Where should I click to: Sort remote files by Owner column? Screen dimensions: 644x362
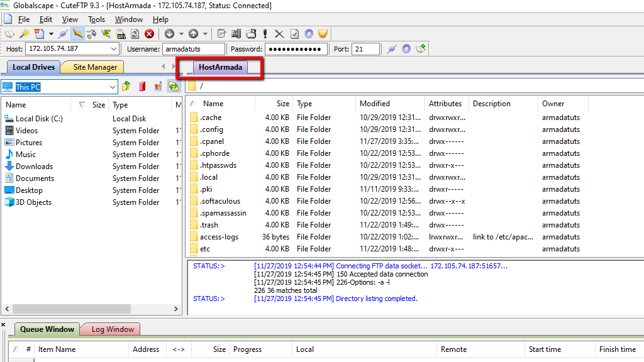point(563,104)
